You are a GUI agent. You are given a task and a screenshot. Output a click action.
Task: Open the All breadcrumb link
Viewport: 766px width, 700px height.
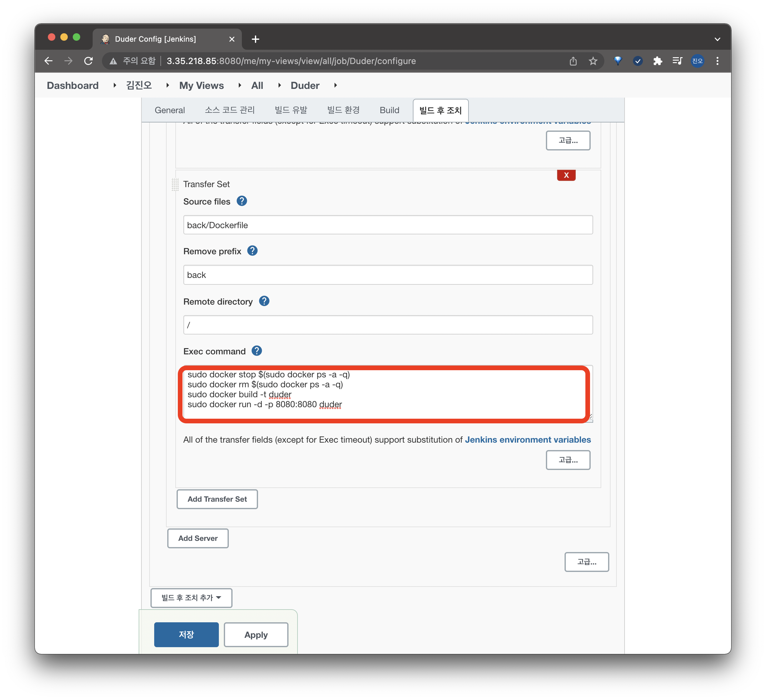pos(257,85)
